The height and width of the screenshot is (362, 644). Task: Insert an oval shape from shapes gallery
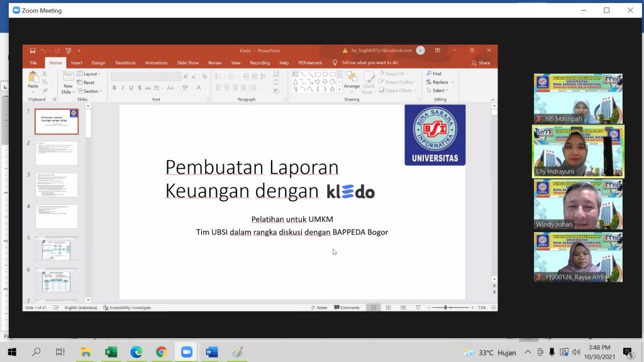[x=325, y=74]
